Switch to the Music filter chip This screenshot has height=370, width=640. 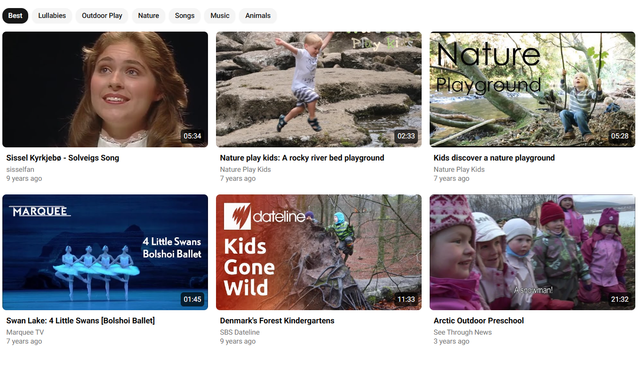tap(220, 16)
